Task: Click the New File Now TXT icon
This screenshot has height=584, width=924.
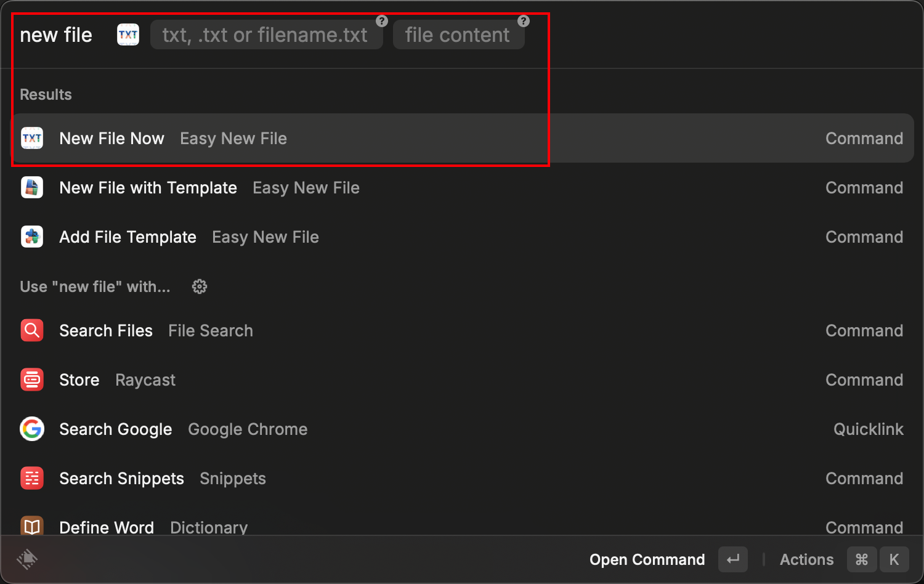Action: [32, 138]
